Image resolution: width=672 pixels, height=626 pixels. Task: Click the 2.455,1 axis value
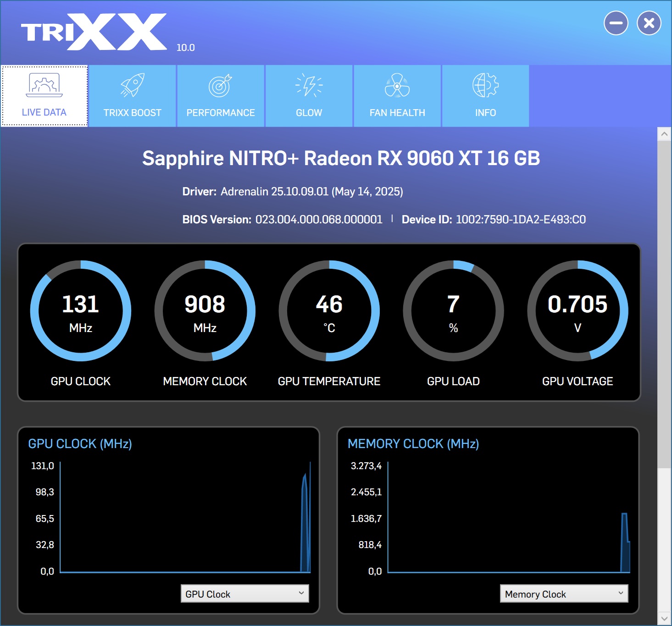click(x=366, y=492)
